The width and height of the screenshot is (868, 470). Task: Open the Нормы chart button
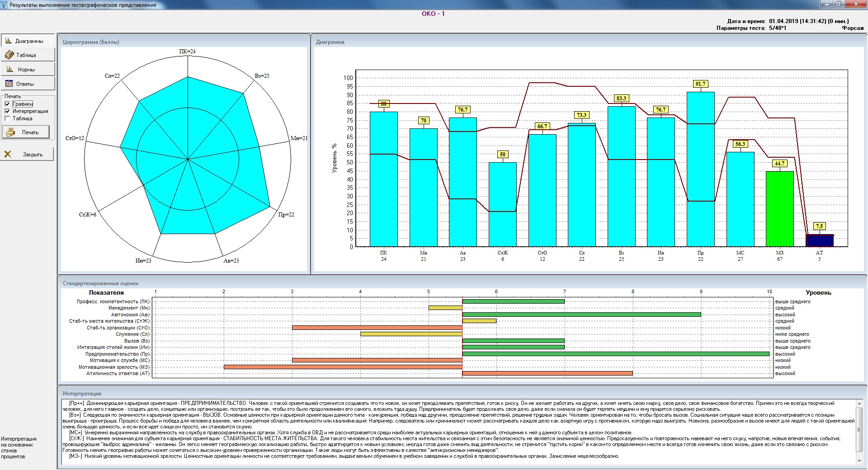point(28,70)
